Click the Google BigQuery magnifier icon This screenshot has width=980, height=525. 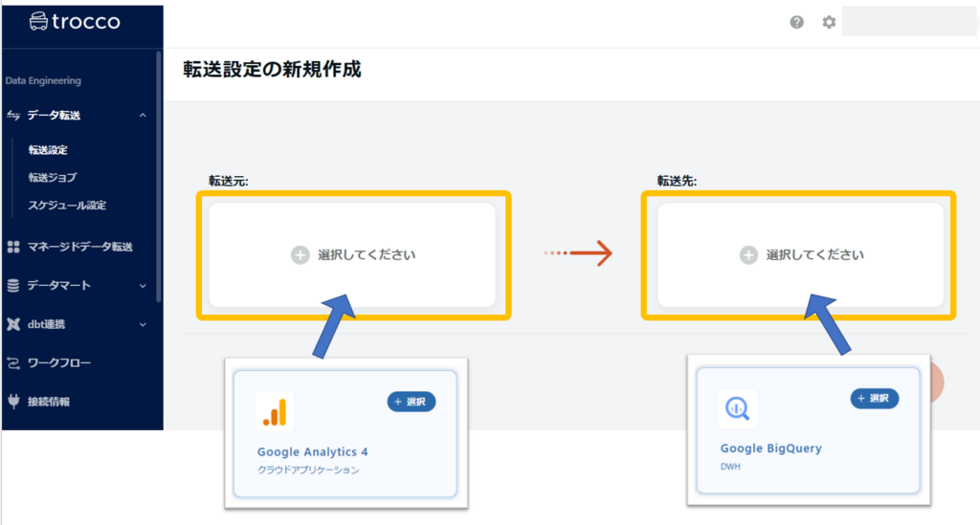point(738,409)
